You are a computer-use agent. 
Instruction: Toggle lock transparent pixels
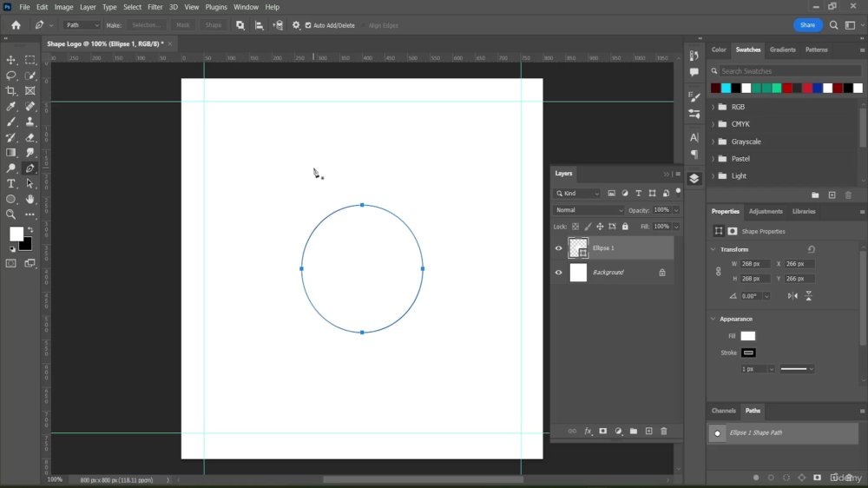[575, 227]
